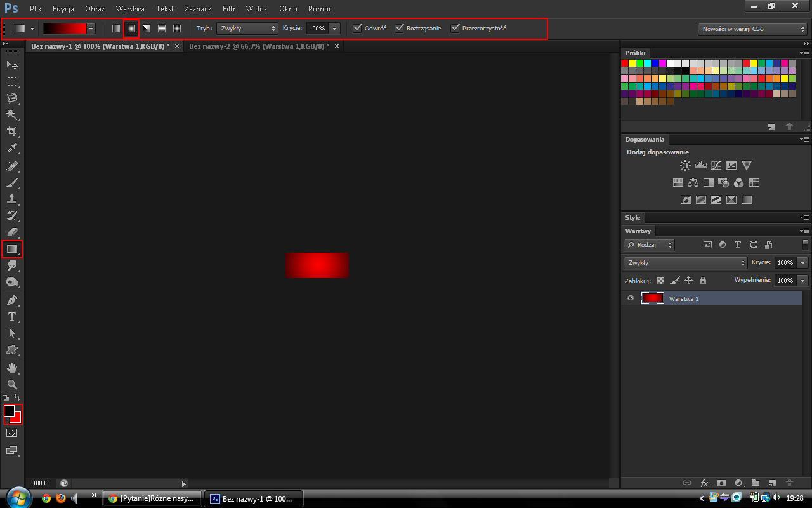Select the Brush tool

pos(12,183)
